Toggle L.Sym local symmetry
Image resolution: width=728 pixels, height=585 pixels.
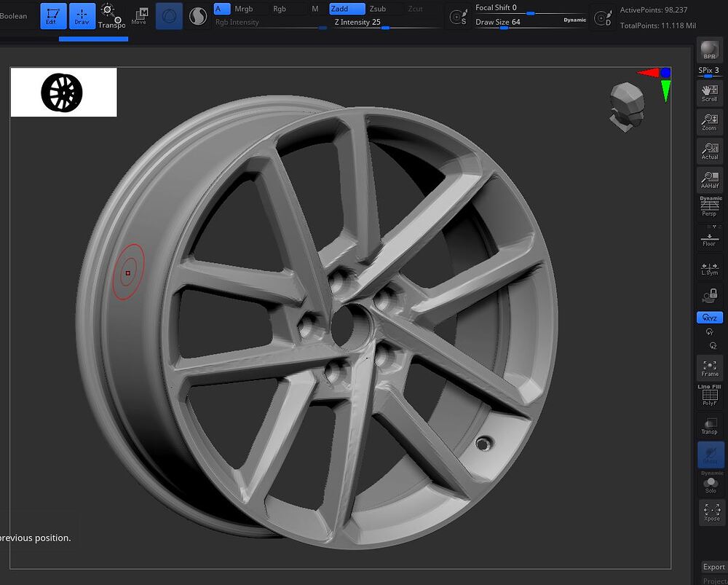click(709, 269)
